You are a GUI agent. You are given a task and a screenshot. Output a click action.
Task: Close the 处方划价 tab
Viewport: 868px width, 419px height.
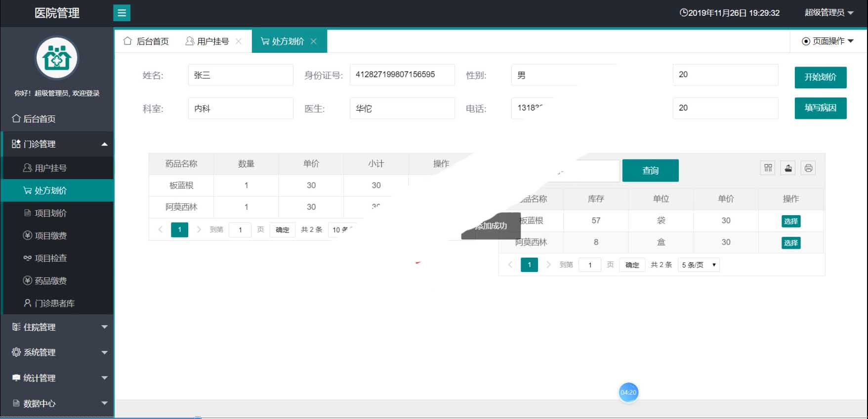314,41
